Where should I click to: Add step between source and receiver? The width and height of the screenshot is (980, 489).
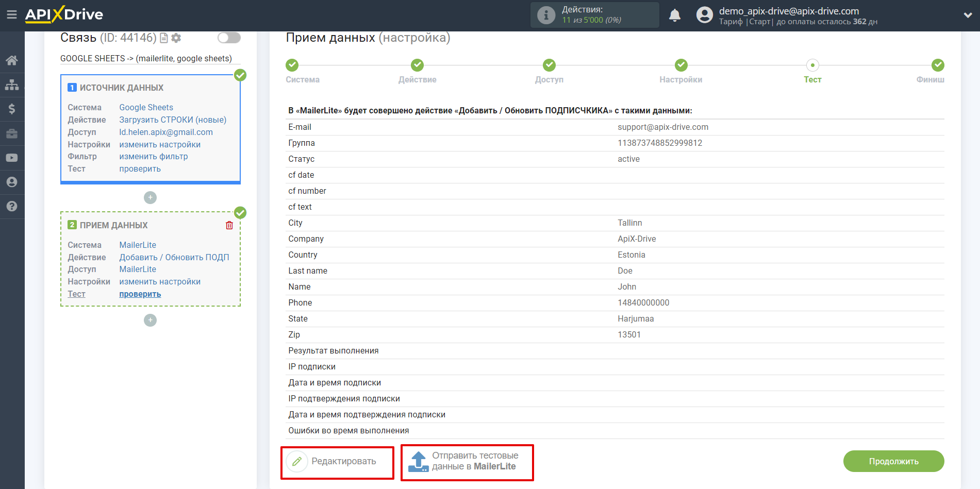[150, 197]
